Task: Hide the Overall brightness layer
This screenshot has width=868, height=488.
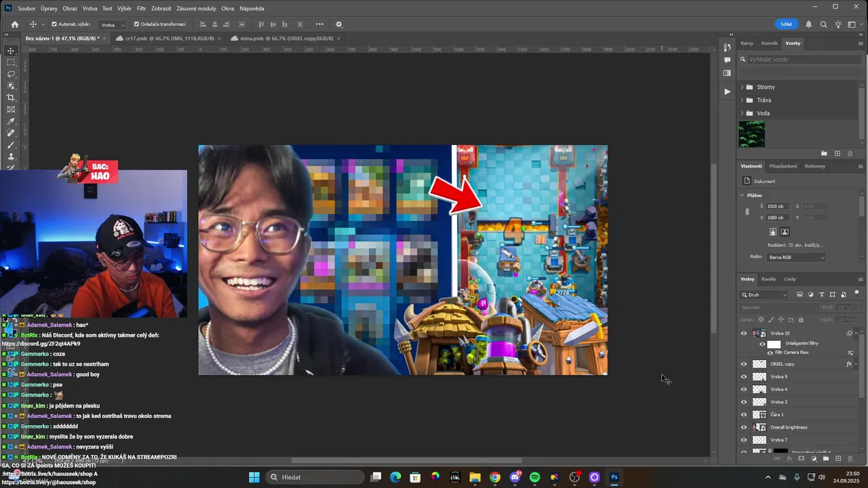Action: pyautogui.click(x=744, y=428)
